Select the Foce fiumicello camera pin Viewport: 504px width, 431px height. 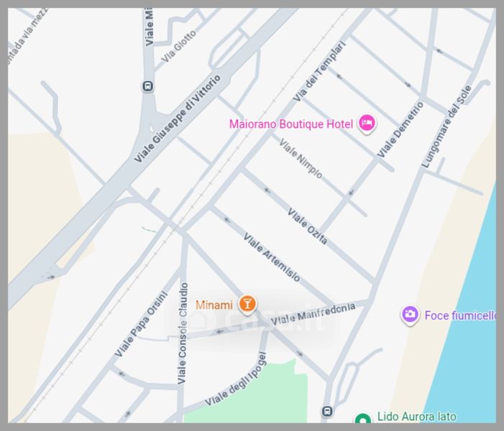pyautogui.click(x=410, y=315)
